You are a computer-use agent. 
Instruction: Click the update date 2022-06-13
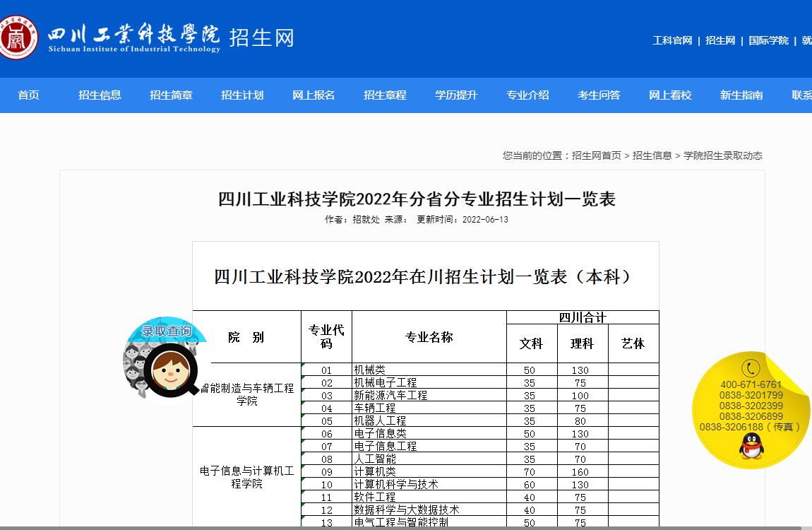485,220
